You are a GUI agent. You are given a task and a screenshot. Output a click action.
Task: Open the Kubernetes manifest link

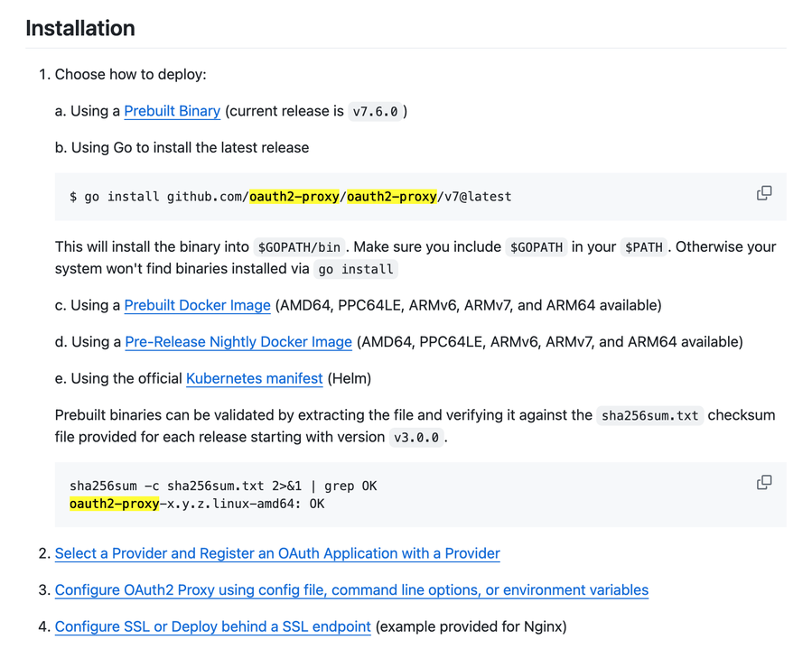(x=255, y=379)
